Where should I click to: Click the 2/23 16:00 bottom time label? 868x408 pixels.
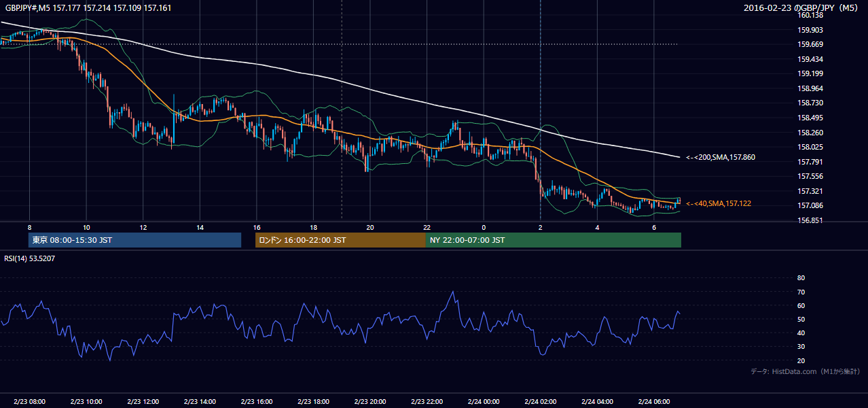[256, 402]
